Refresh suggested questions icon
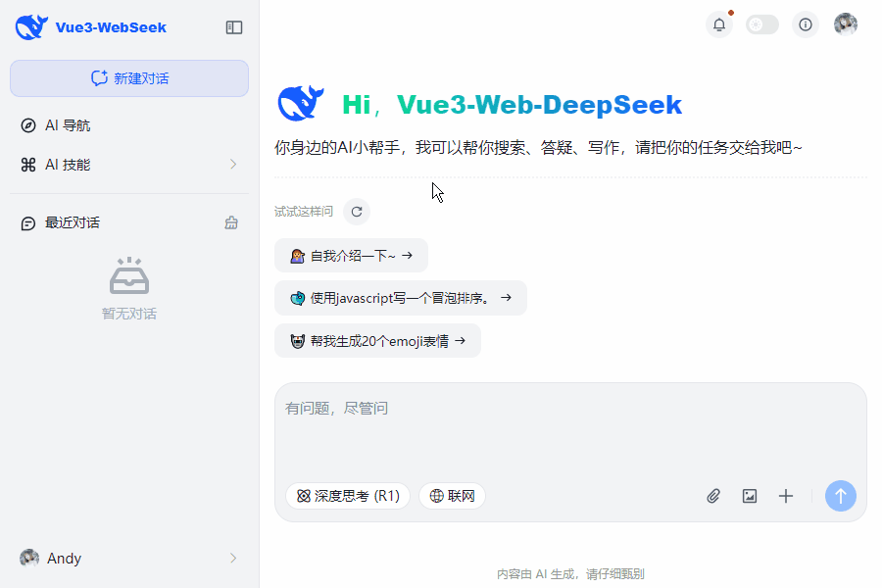The height and width of the screenshot is (588, 882). [x=357, y=212]
